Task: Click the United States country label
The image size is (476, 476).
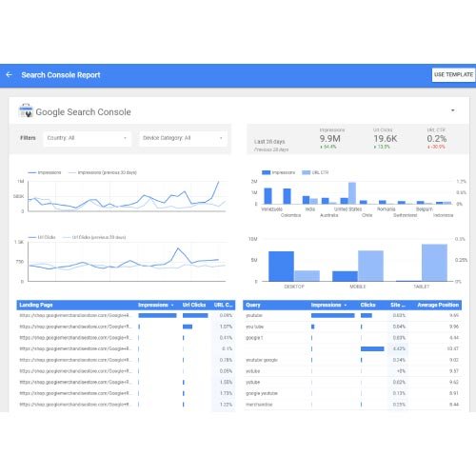Action: 347,209
